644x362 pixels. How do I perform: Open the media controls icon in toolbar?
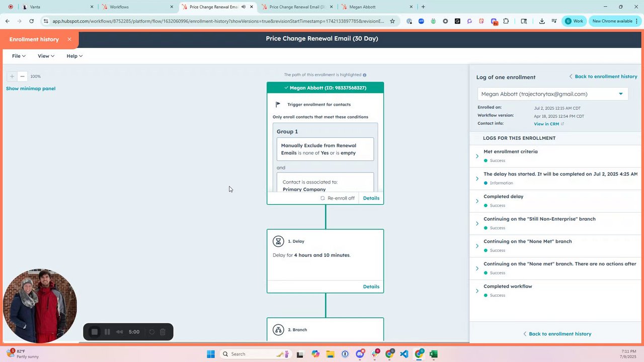coord(554,21)
